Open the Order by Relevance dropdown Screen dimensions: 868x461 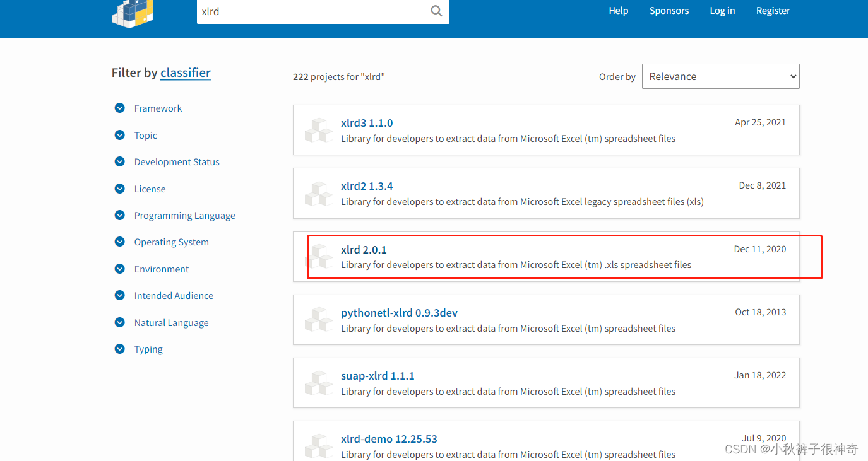point(720,76)
